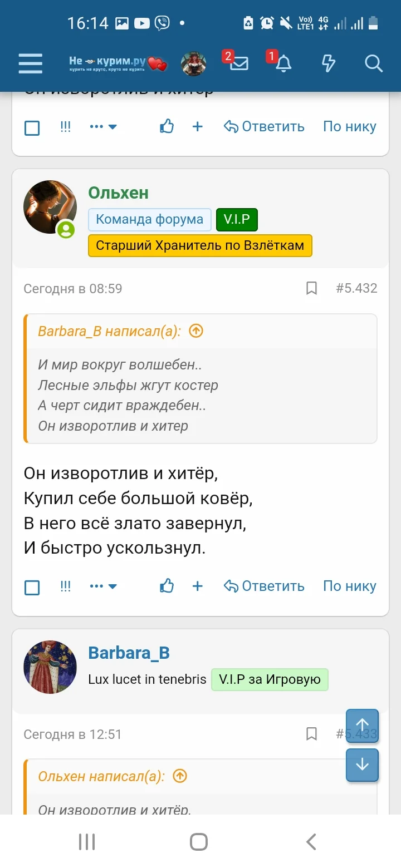
Task: Open the hamburger navigation menu
Action: [x=30, y=63]
